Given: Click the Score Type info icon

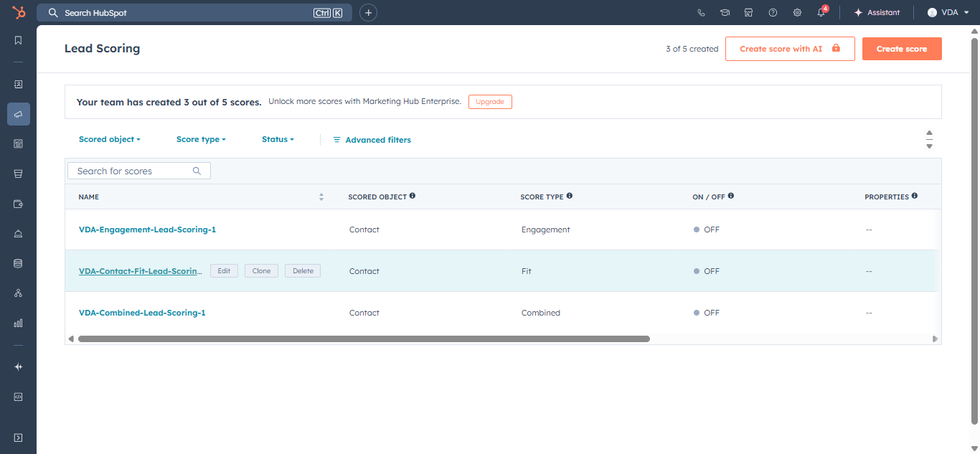Looking at the screenshot, I should (570, 196).
